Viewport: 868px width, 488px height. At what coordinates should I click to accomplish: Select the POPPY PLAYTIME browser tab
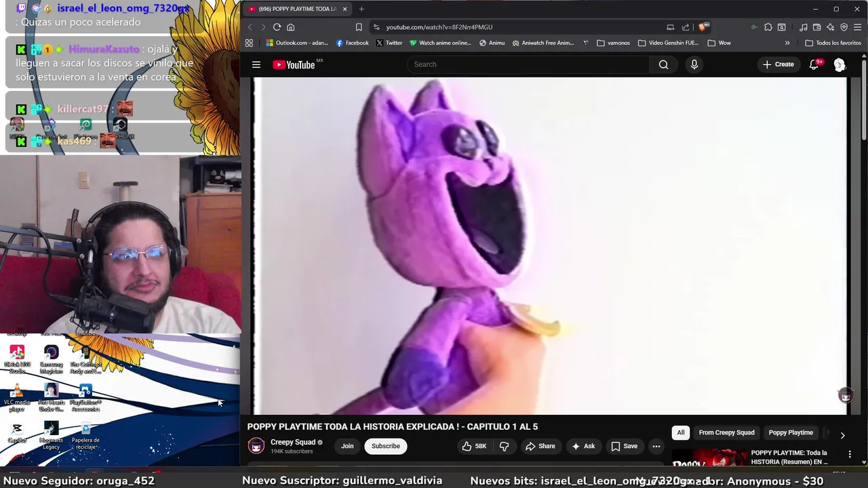[297, 9]
